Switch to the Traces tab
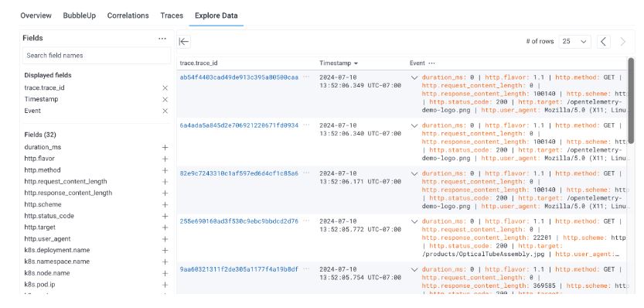Screen dimensions: 644x308 (172, 15)
